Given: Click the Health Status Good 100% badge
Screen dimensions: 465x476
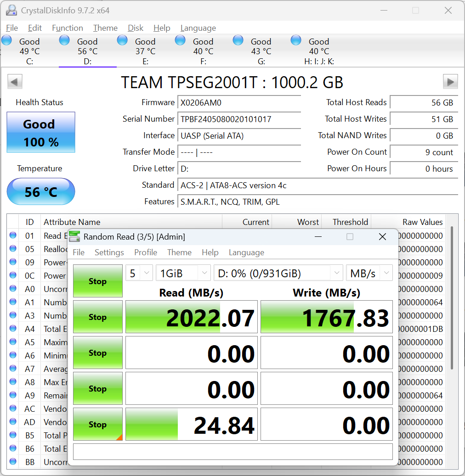Looking at the screenshot, I should [40, 133].
